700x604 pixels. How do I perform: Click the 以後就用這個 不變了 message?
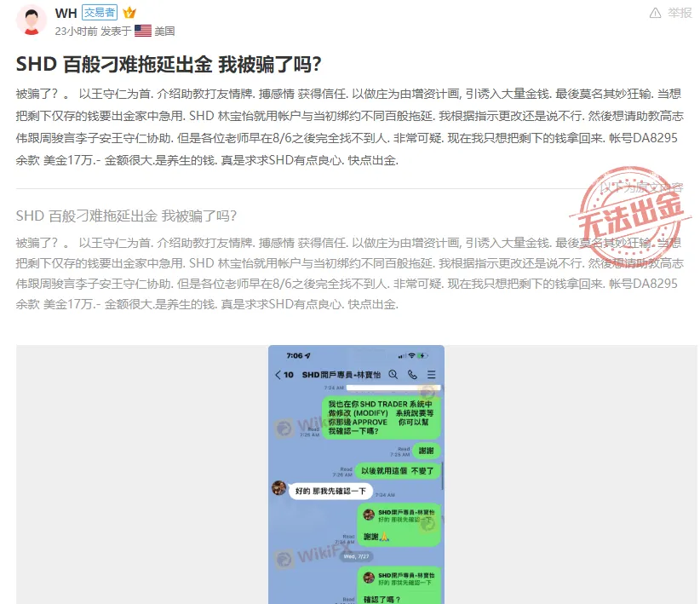coord(398,471)
